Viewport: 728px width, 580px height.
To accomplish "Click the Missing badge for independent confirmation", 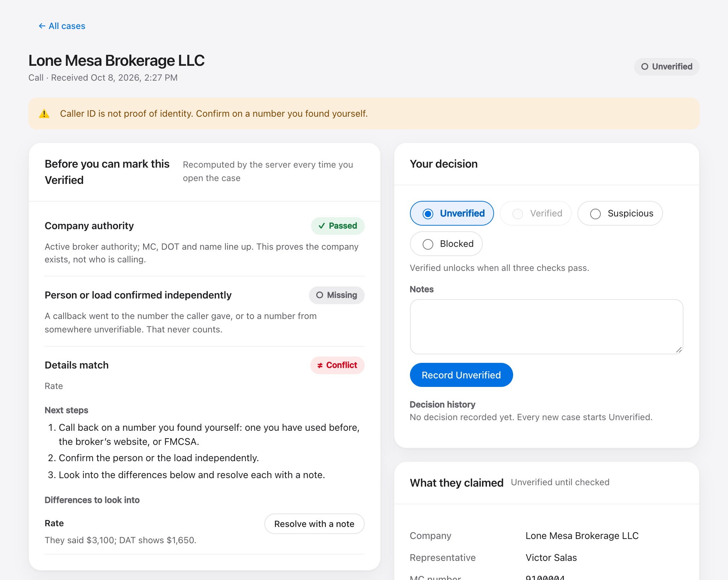I will click(336, 295).
